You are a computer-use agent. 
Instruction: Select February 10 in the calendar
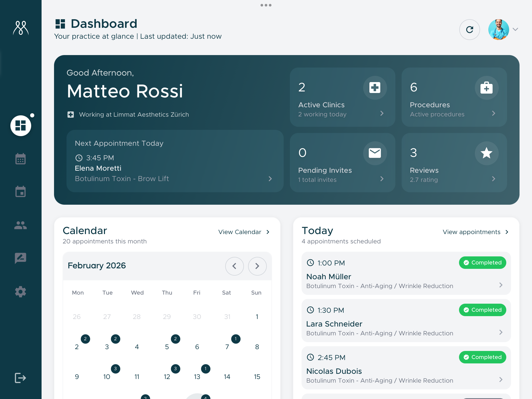click(107, 377)
